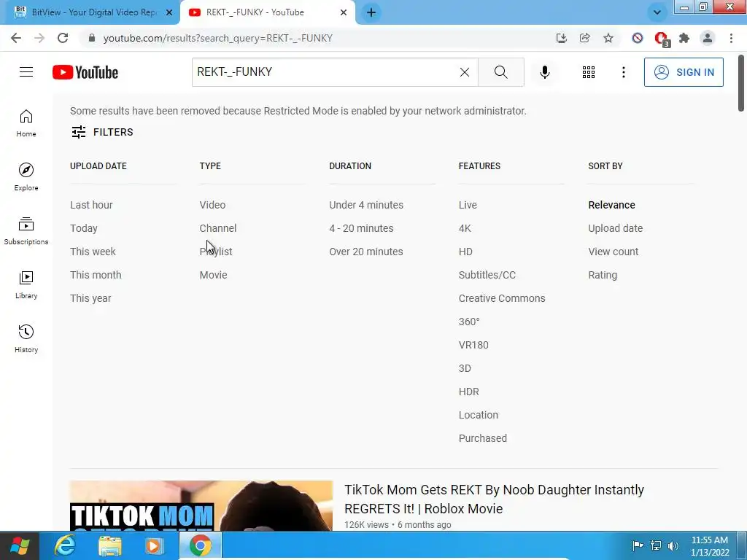747x560 pixels.
Task: Click the browser address bar URL
Action: 217,38
